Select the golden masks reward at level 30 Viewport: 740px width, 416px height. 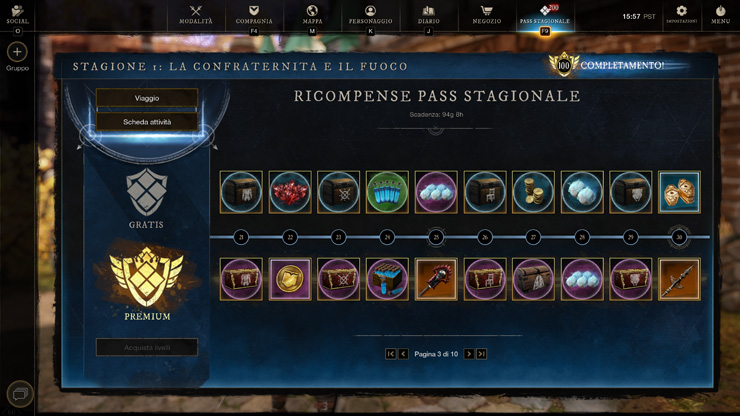(679, 192)
